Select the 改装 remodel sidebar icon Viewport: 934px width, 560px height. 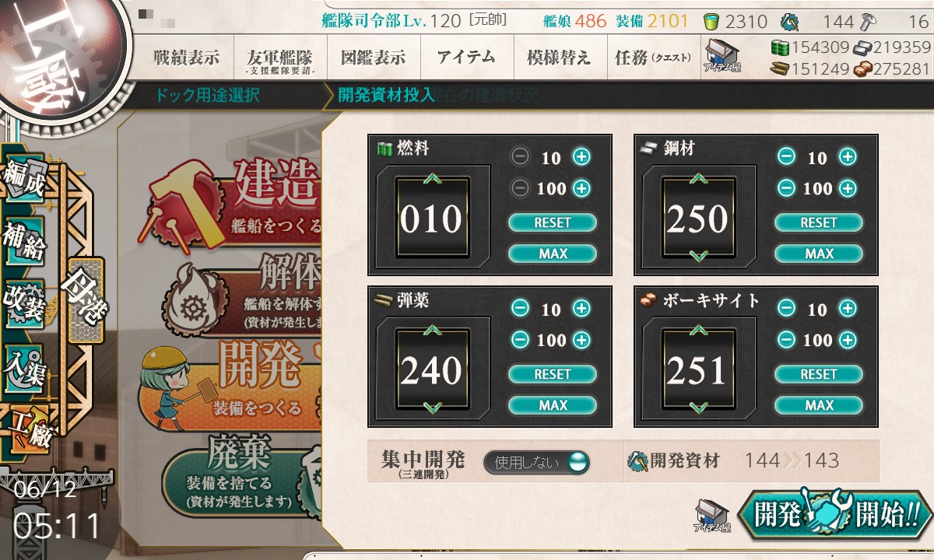(x=23, y=303)
